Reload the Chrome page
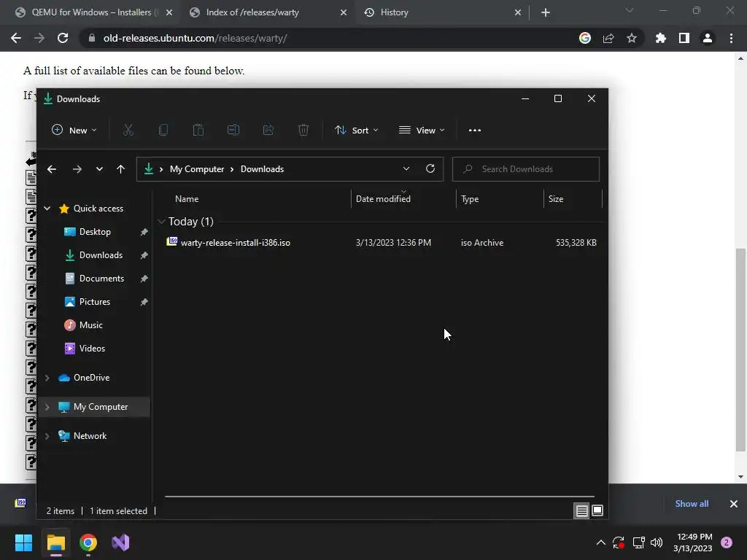 (63, 38)
